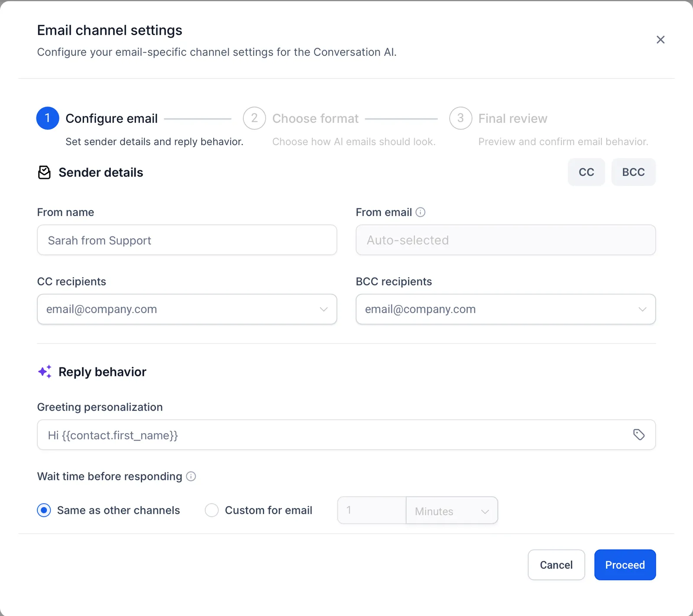
Task: Click the From email info icon
Action: (x=420, y=212)
